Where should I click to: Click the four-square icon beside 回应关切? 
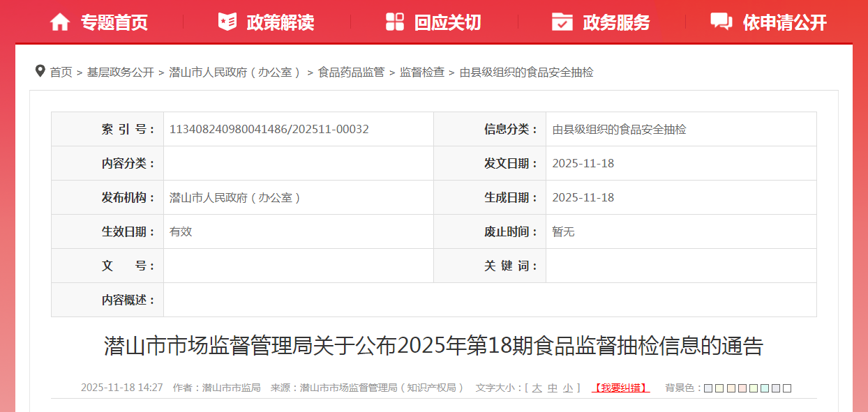point(395,22)
